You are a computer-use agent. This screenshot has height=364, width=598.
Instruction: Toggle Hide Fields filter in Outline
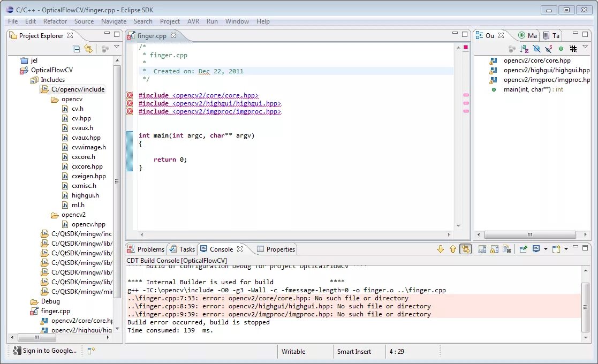click(536, 49)
